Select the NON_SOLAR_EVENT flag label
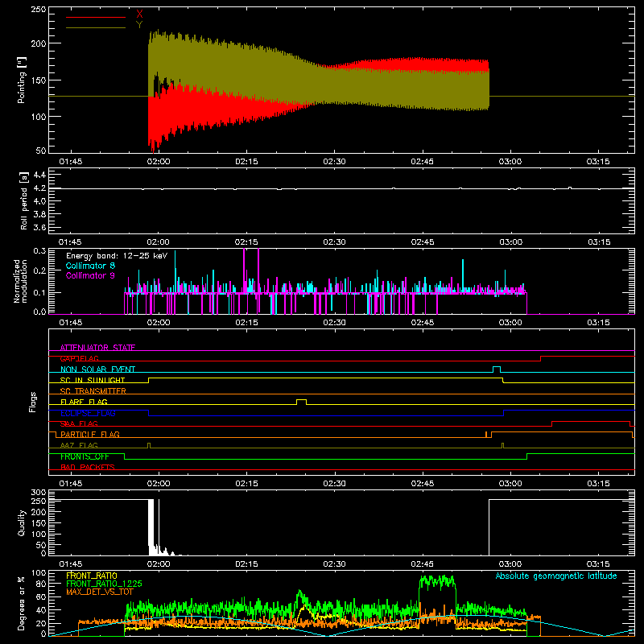The image size is (644, 644). (x=97, y=369)
